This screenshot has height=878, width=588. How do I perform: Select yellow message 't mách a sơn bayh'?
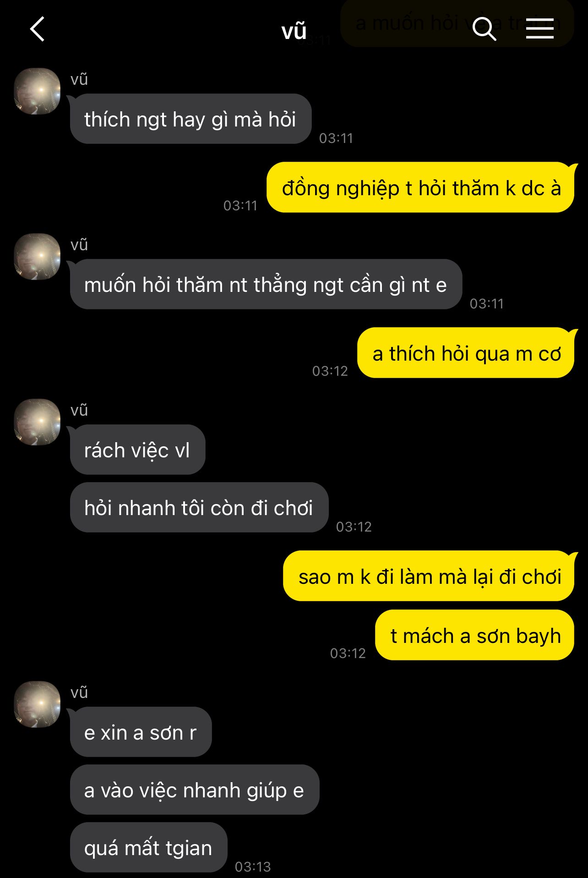click(x=475, y=635)
